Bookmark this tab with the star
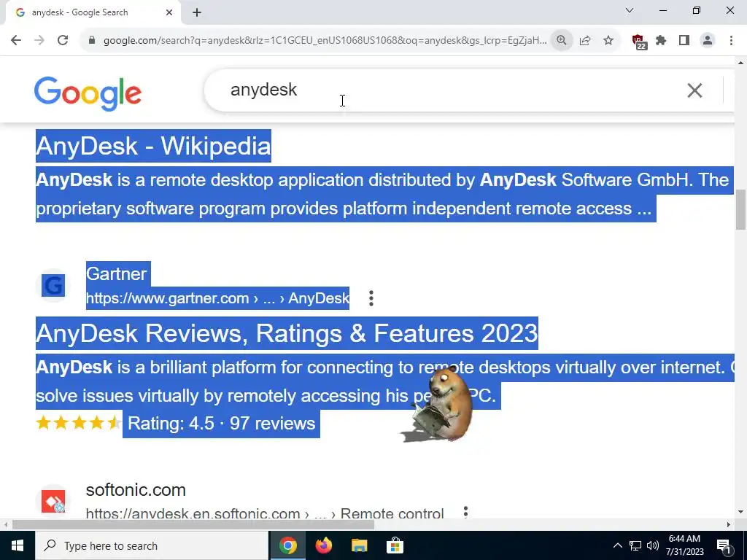Screen dimensions: 747x560 [x=608, y=40]
